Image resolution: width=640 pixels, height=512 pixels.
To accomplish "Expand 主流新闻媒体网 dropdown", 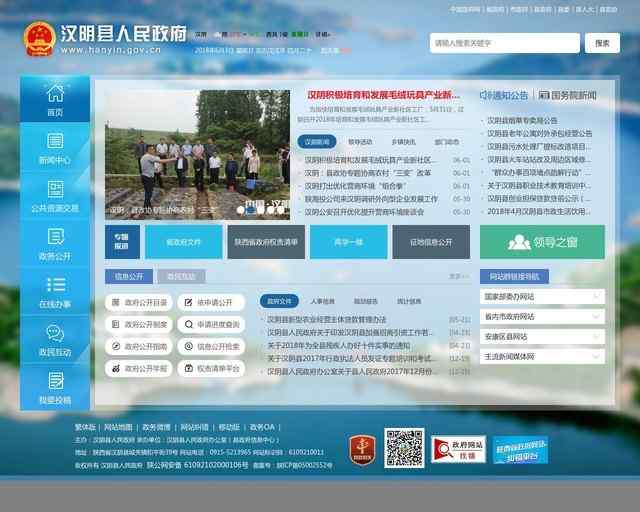I will tap(542, 356).
